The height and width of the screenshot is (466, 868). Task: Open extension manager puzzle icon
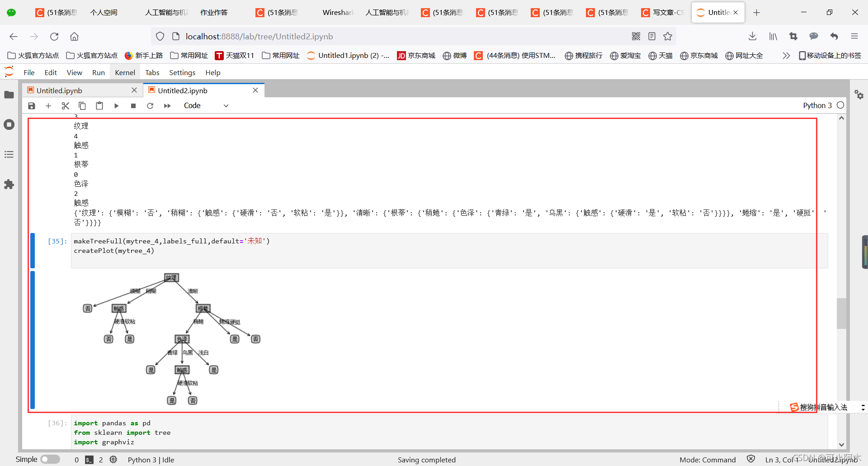(9, 184)
